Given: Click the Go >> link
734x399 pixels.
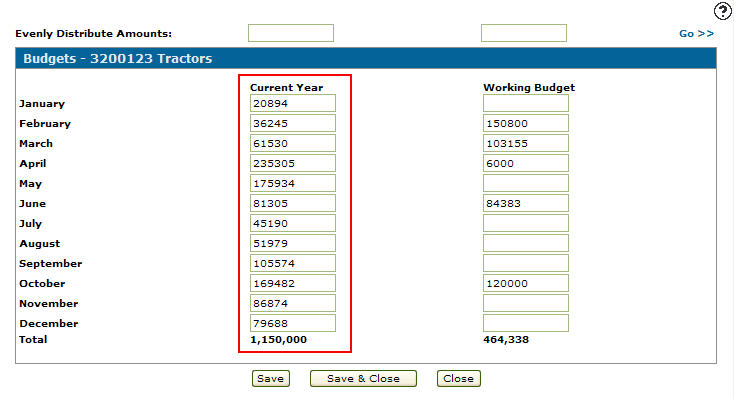Looking at the screenshot, I should (x=697, y=34).
